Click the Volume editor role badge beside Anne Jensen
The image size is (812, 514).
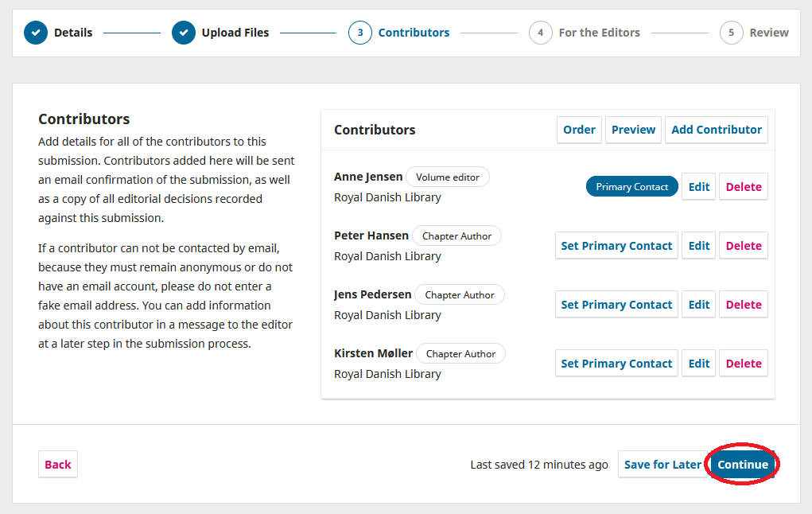pyautogui.click(x=448, y=177)
